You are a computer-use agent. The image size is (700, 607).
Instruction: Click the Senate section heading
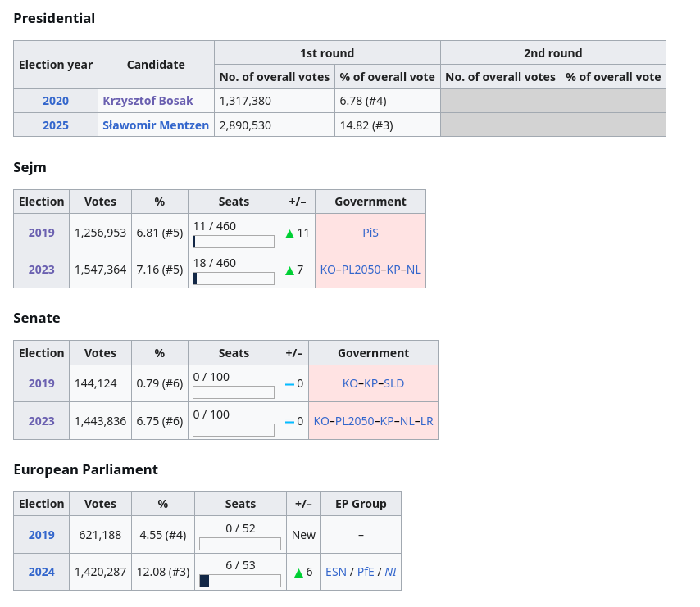37,318
